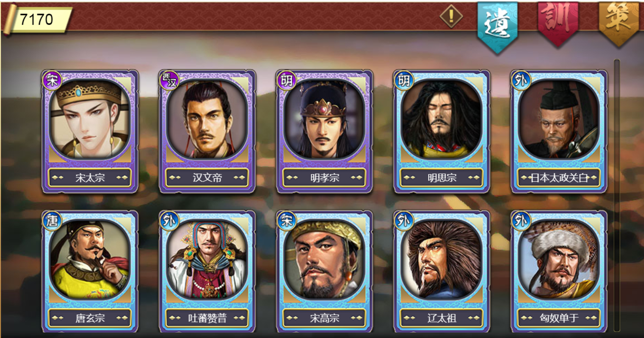Click the exclamation mark diamond icon
Screen dimensions: 644x338
(x=451, y=16)
